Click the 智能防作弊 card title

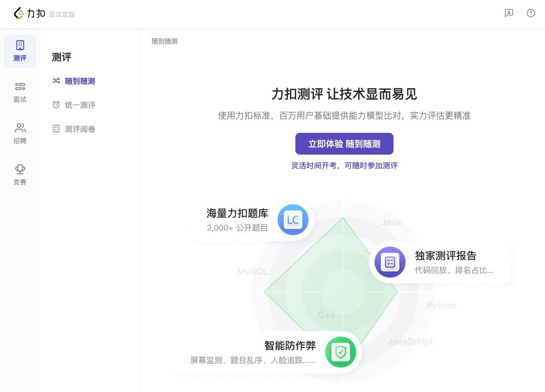(x=290, y=346)
